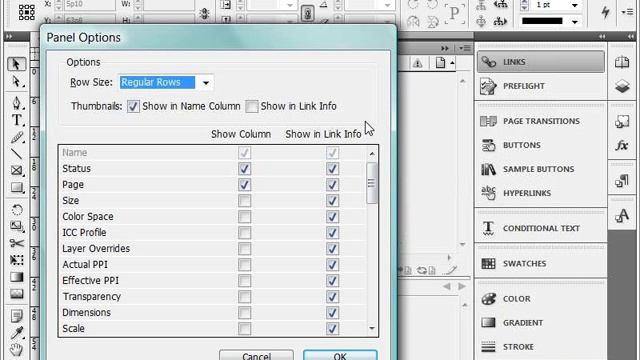Open the Stroke panel
This screenshot has width=640, height=360.
tap(541, 347)
